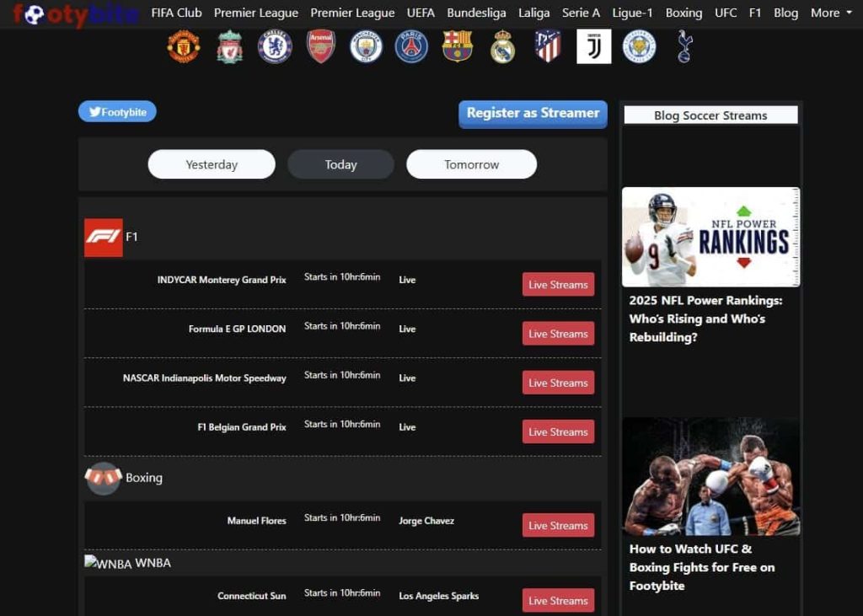Open the Juventus logo

594,46
